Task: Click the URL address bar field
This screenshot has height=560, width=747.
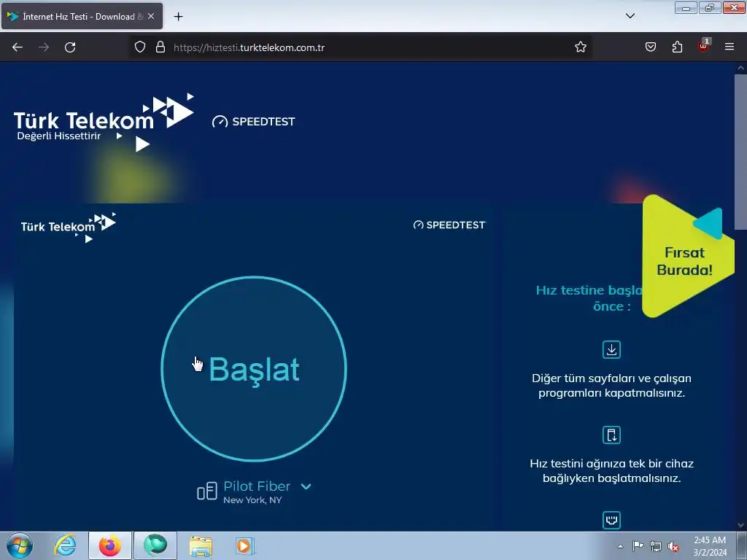Action: (x=360, y=47)
